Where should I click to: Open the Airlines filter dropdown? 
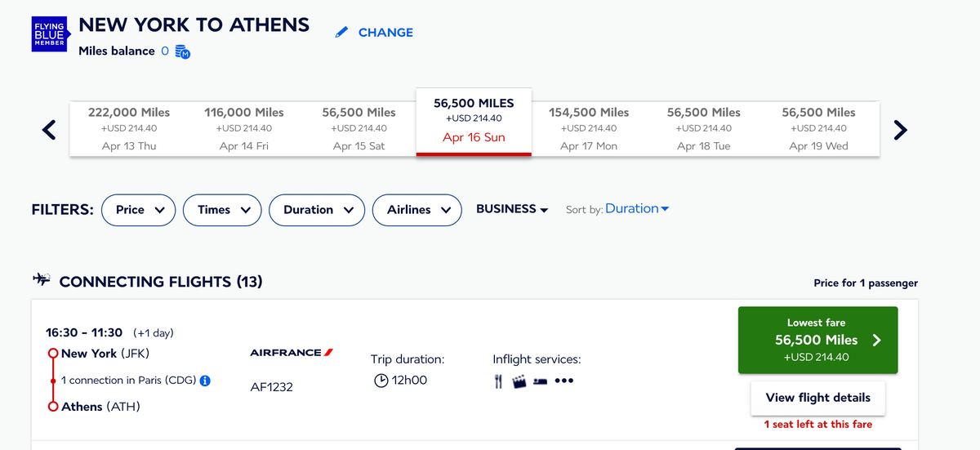416,210
